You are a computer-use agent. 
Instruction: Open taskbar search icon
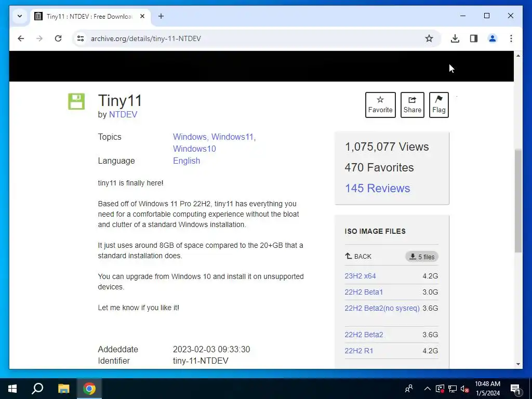(x=37, y=389)
